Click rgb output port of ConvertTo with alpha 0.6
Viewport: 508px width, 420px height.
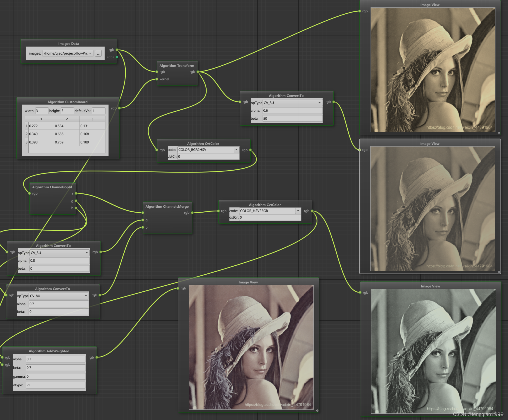pos(333,102)
